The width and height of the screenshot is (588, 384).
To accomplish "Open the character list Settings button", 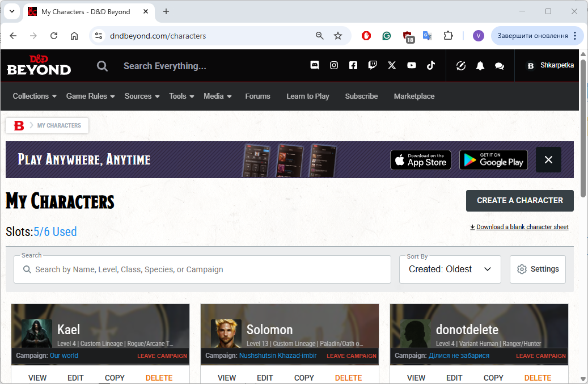I will [538, 269].
